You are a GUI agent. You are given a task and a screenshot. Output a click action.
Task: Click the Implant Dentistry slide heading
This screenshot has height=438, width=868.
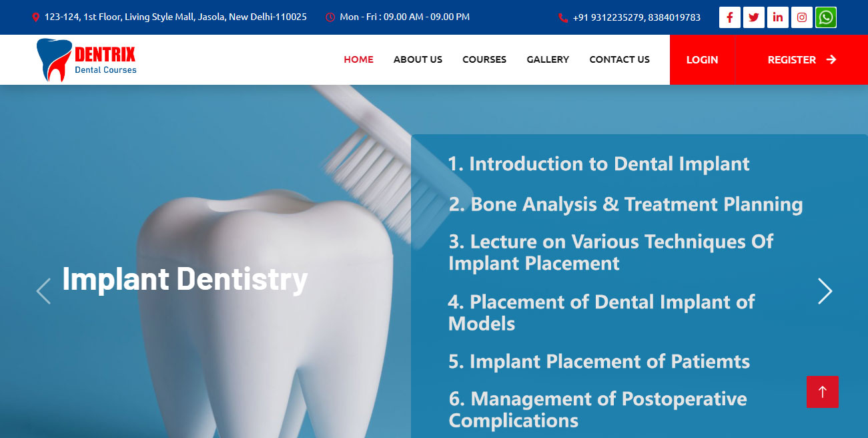185,279
